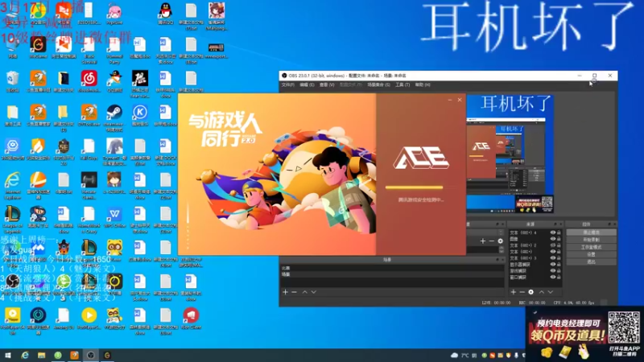Open the 文件(F) menu in OBS
644x362 pixels.
[288, 84]
